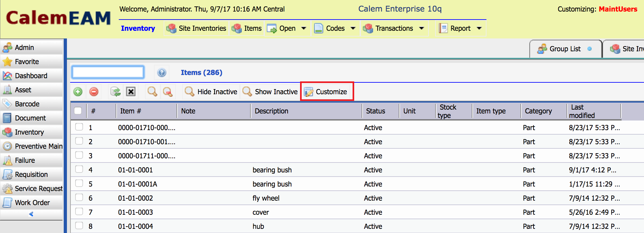Open Failure module in sidebar

[31, 160]
